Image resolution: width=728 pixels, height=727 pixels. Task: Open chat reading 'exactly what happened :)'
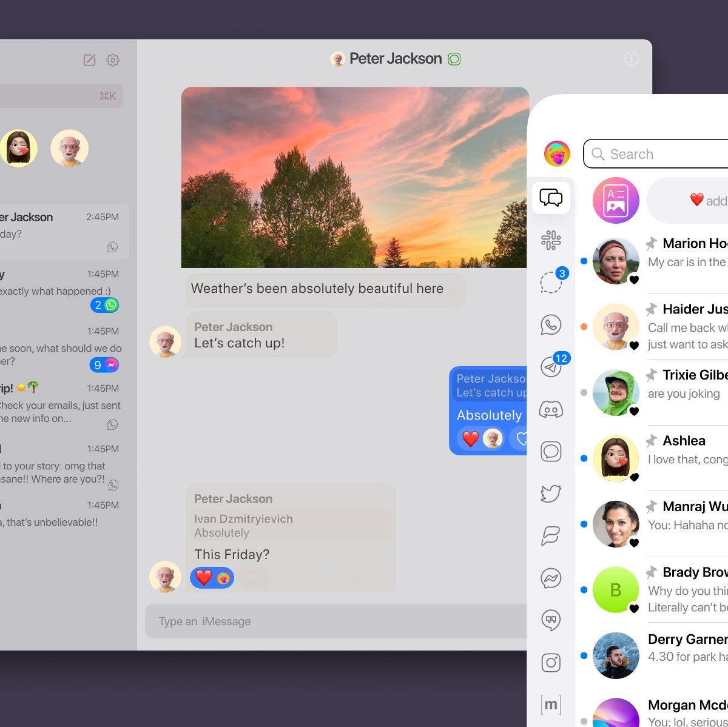pyautogui.click(x=61, y=290)
